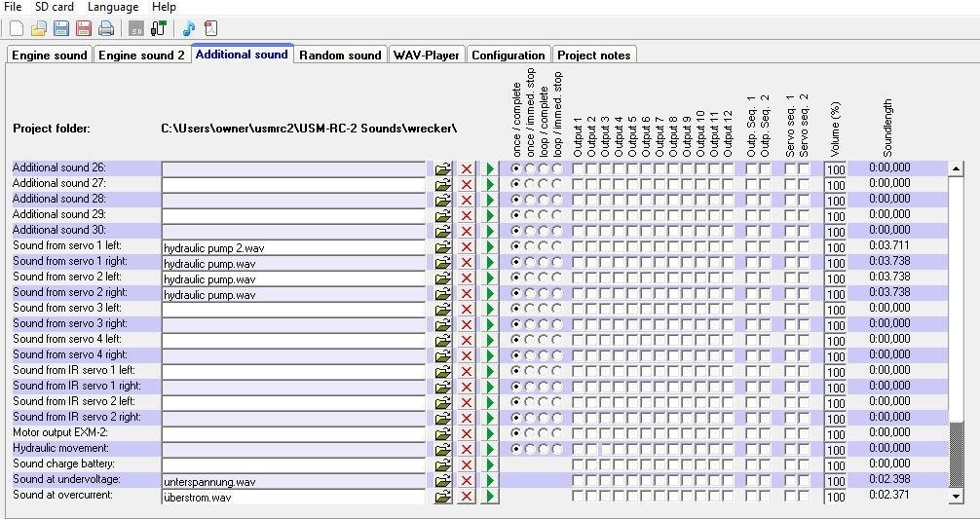Click the blue floppy disk save icon

point(60,28)
